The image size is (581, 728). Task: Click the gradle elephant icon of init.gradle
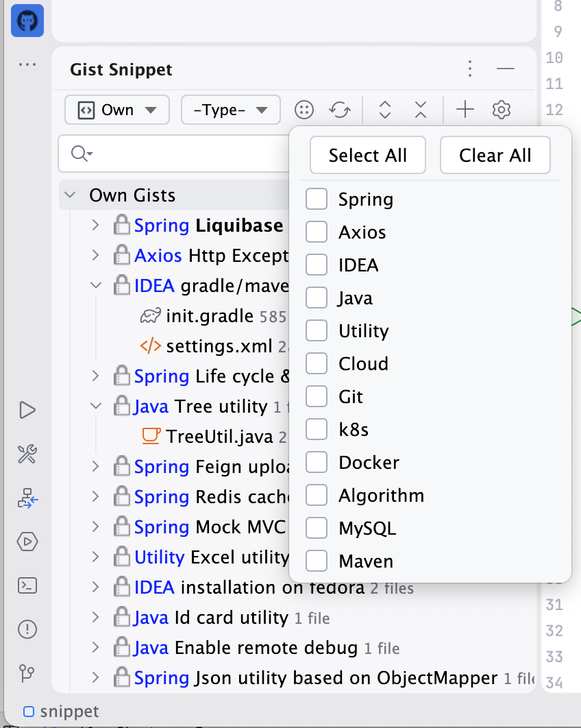click(x=150, y=316)
